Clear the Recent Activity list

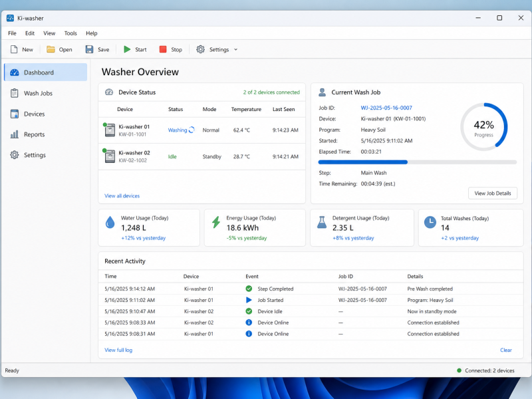(506, 350)
